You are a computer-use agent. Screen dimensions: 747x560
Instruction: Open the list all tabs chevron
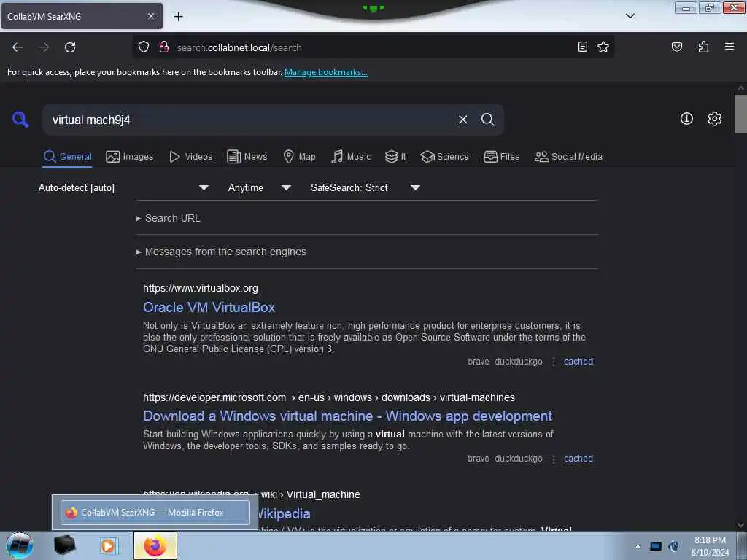coord(630,16)
